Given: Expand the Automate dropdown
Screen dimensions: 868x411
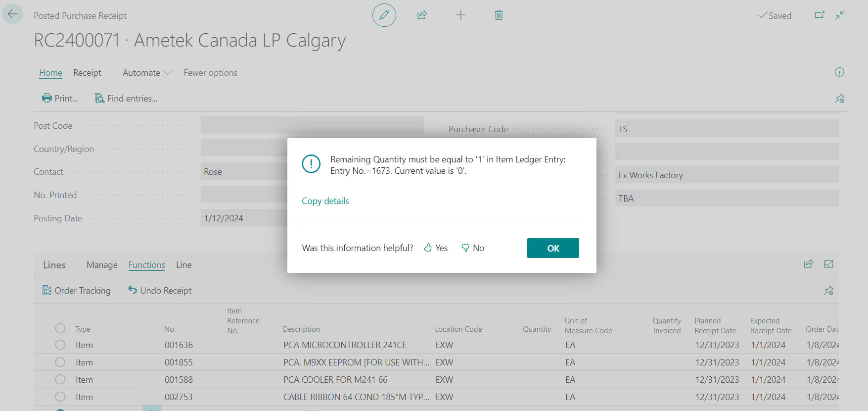Looking at the screenshot, I should pos(147,73).
